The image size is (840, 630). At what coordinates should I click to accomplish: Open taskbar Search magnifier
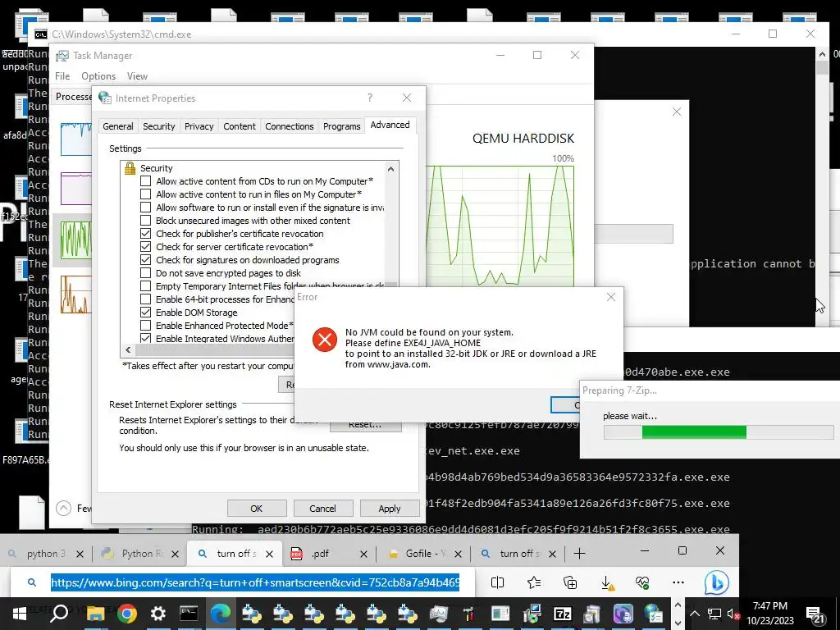[x=58, y=614]
